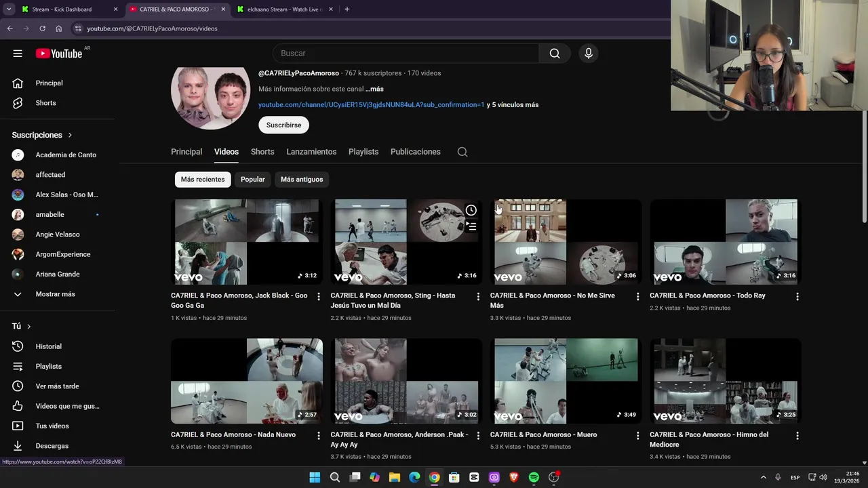Open the channel sub_confirmation link
The width and height of the screenshot is (868, 488).
(371, 105)
